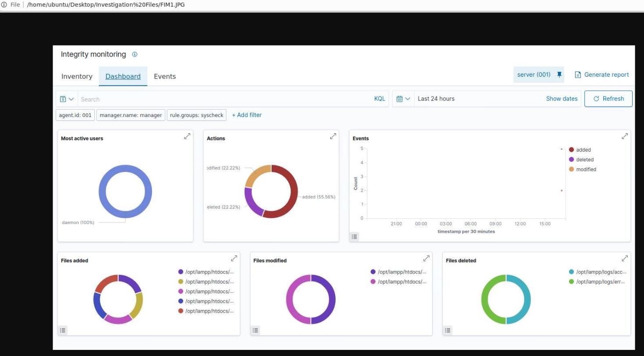Screen dimensions: 644x356
Task: Click in the KQL Search field
Action: [x=224, y=99]
